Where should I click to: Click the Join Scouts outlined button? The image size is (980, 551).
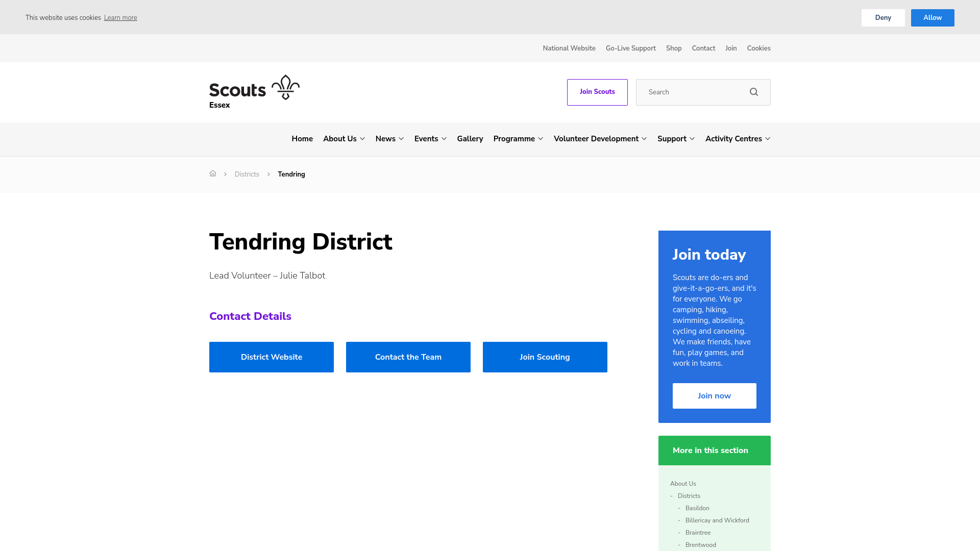[597, 92]
